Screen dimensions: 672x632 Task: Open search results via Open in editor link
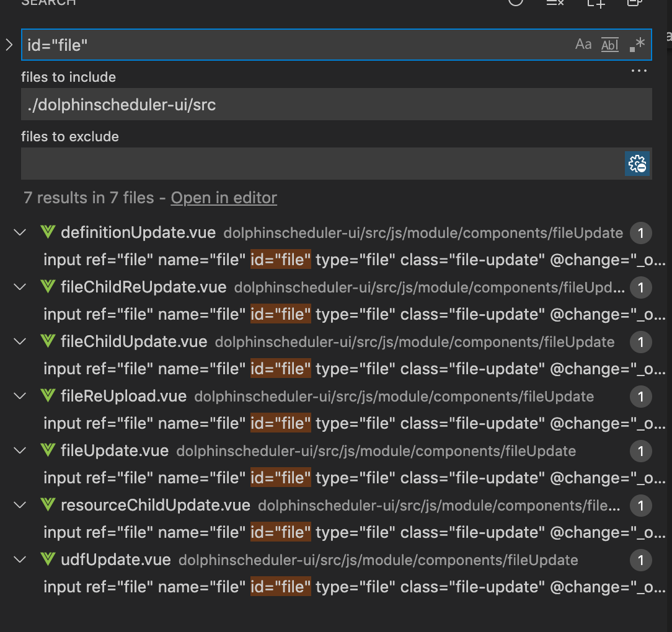[224, 198]
